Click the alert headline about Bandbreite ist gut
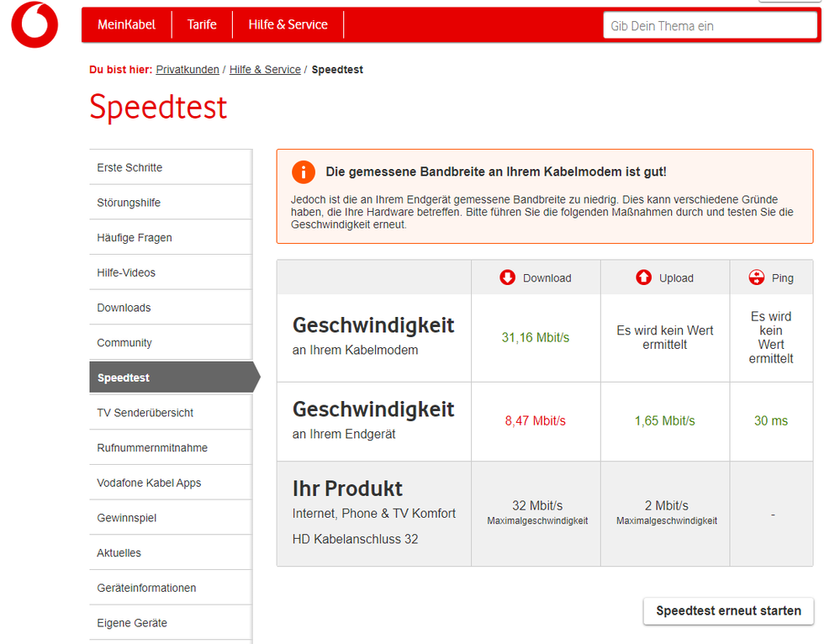840x644 pixels. (496, 172)
